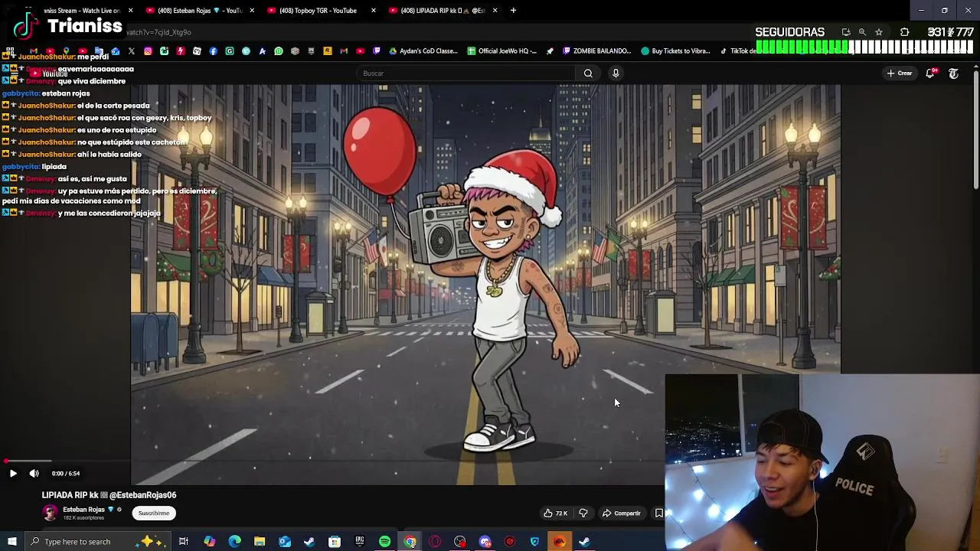The width and height of the screenshot is (980, 551).
Task: Open browser zoom magnifier icon
Action: tap(862, 32)
